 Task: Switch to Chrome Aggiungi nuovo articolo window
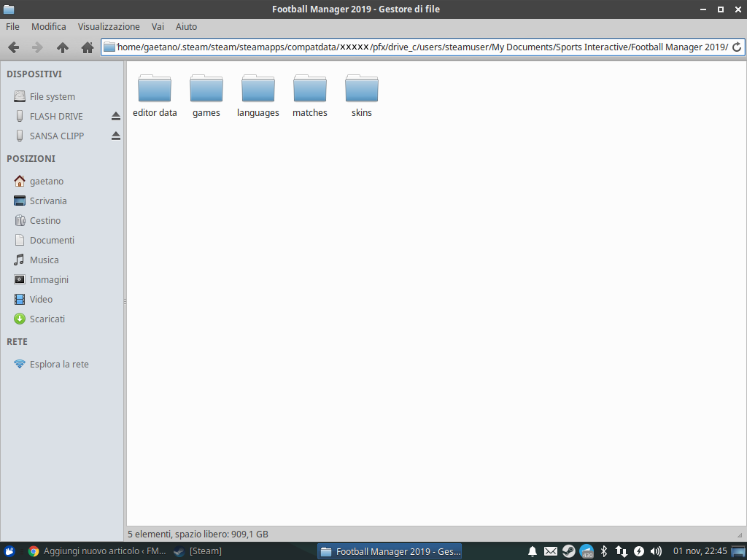(97, 551)
